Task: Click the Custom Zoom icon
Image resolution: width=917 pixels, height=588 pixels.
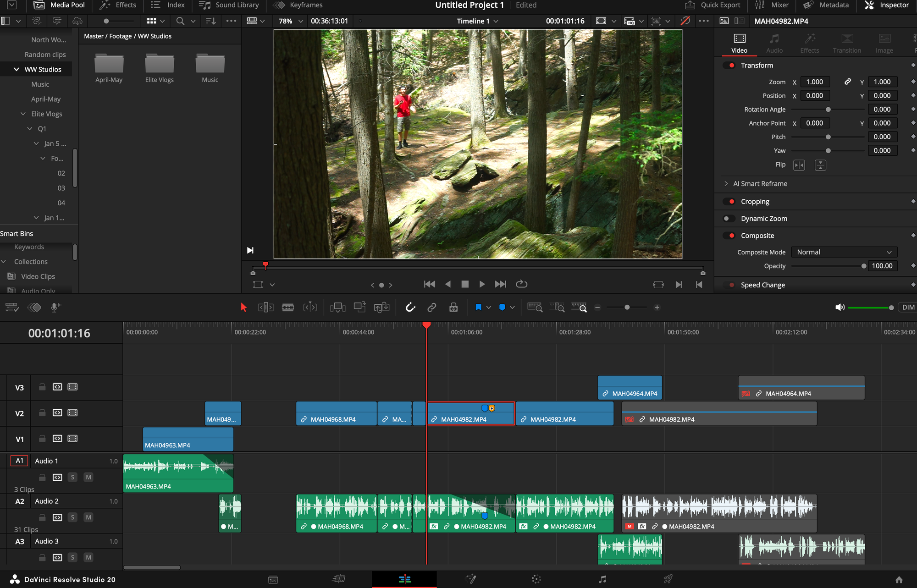Action: click(x=579, y=308)
